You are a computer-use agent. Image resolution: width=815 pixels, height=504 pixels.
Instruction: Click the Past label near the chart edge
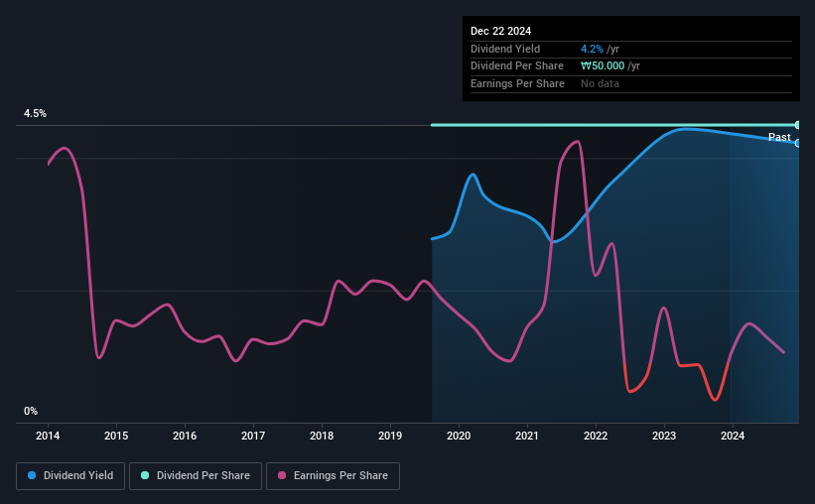(x=779, y=137)
